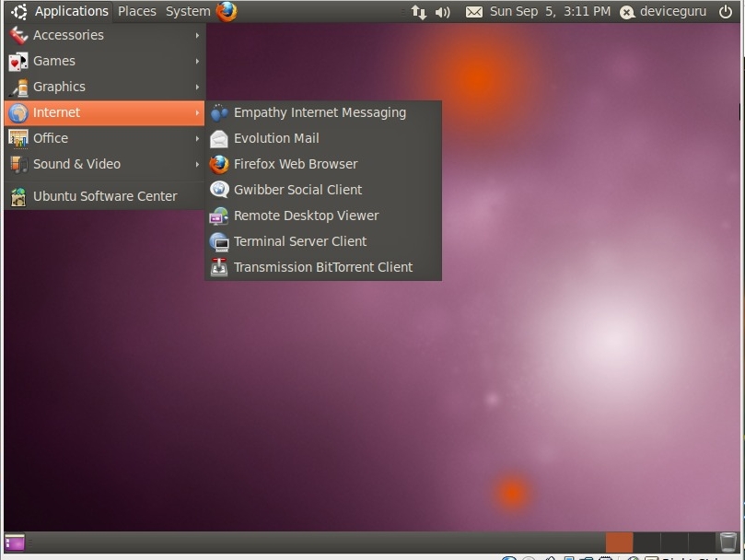Open Ubuntu Software Center via its icon
The height and width of the screenshot is (560, 745).
[x=18, y=197]
